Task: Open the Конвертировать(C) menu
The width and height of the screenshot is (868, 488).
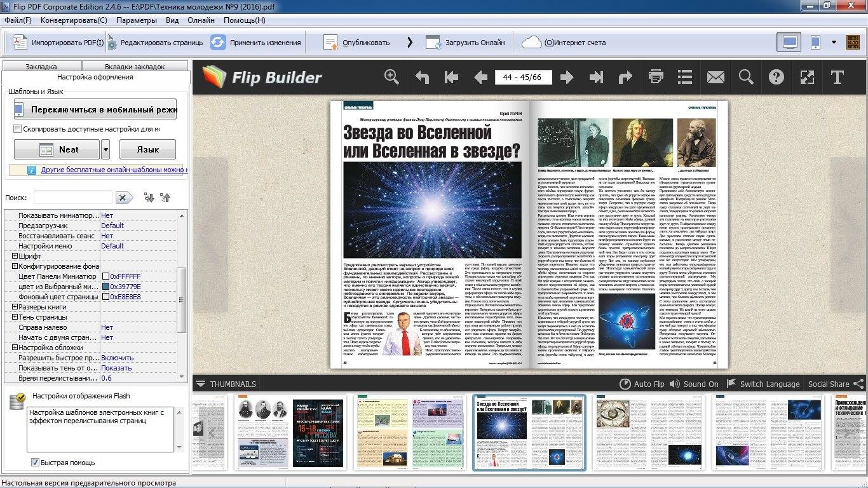Action: [x=74, y=20]
